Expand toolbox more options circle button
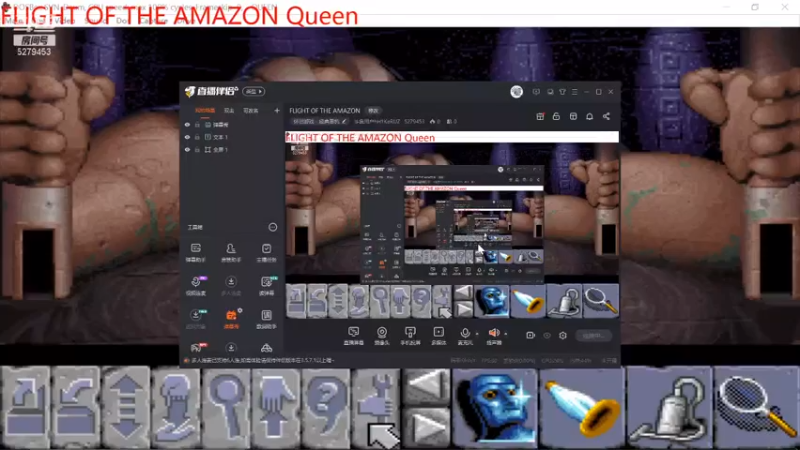This screenshot has width=800, height=450. [273, 227]
